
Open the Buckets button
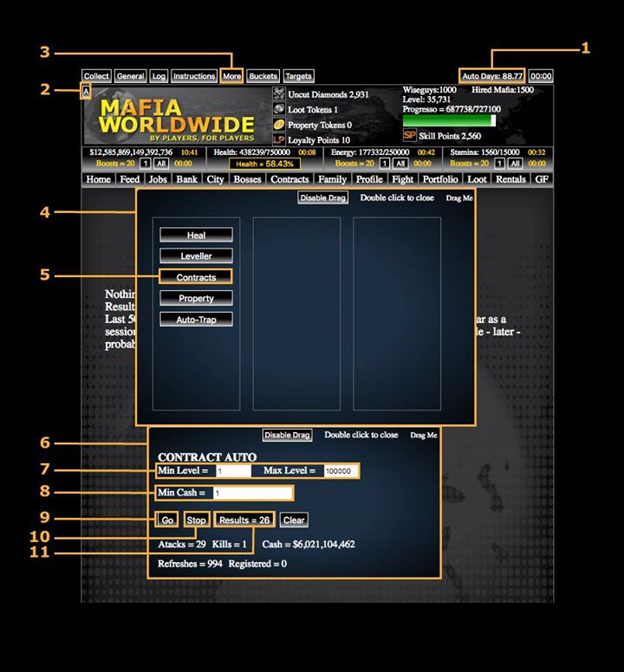point(263,76)
